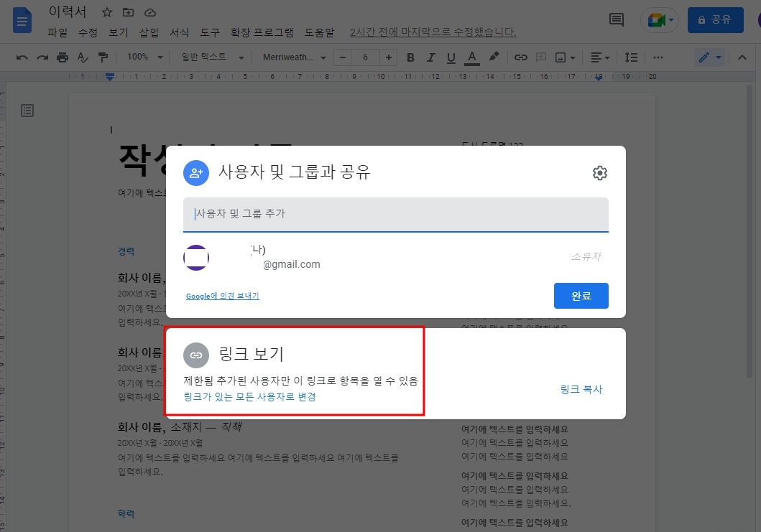Click the left indent marker on ruler
The width and height of the screenshot is (761, 532).
coord(110,77)
